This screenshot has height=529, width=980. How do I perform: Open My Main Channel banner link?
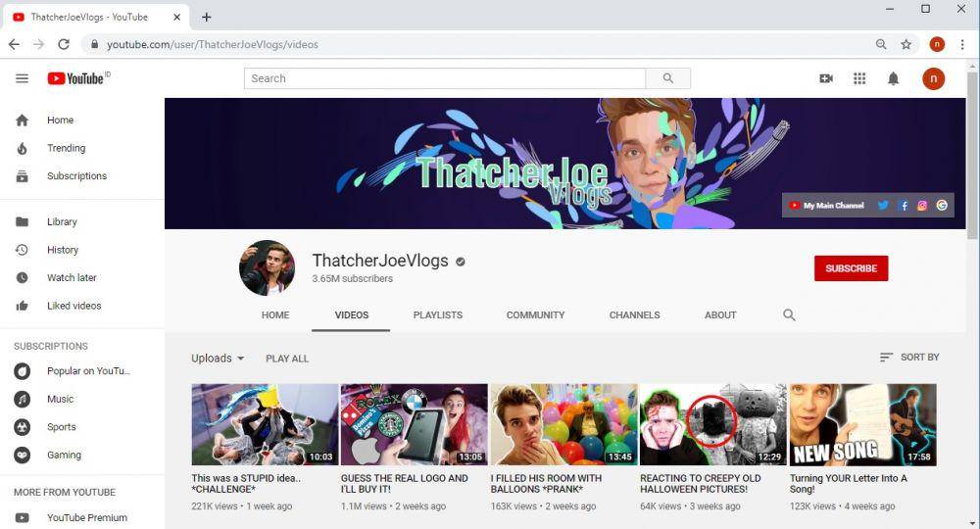pyautogui.click(x=826, y=205)
